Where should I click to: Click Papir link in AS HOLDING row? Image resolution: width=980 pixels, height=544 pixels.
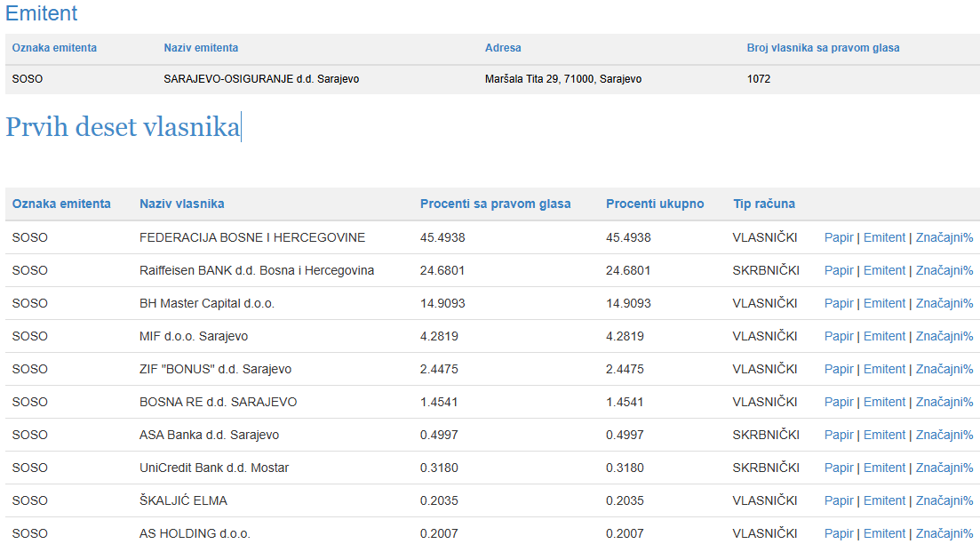coord(838,533)
